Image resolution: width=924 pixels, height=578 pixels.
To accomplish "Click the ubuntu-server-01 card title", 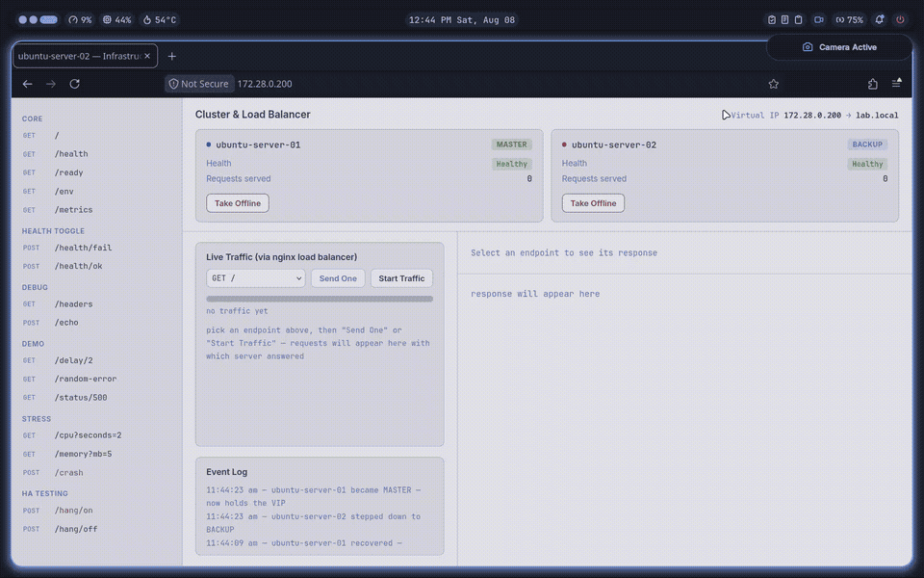I will click(258, 145).
